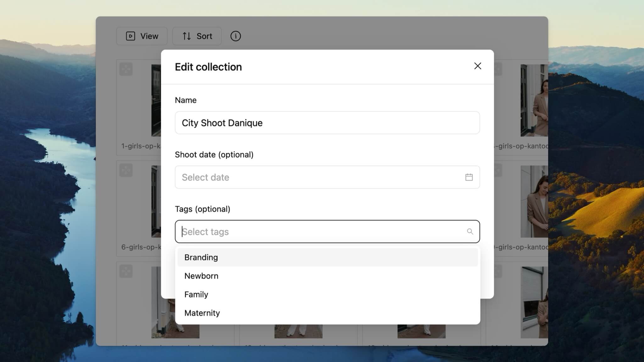Select the Maternity tag option

(328, 313)
